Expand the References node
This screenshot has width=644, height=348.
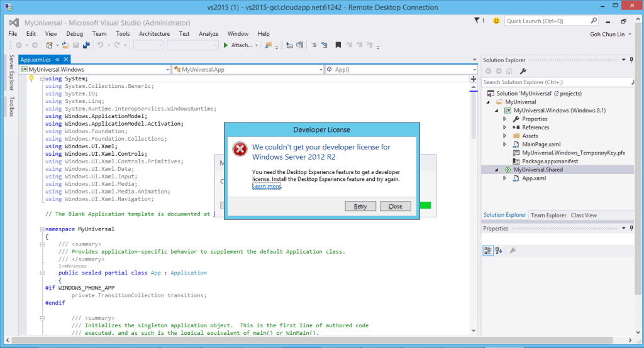[x=505, y=128]
